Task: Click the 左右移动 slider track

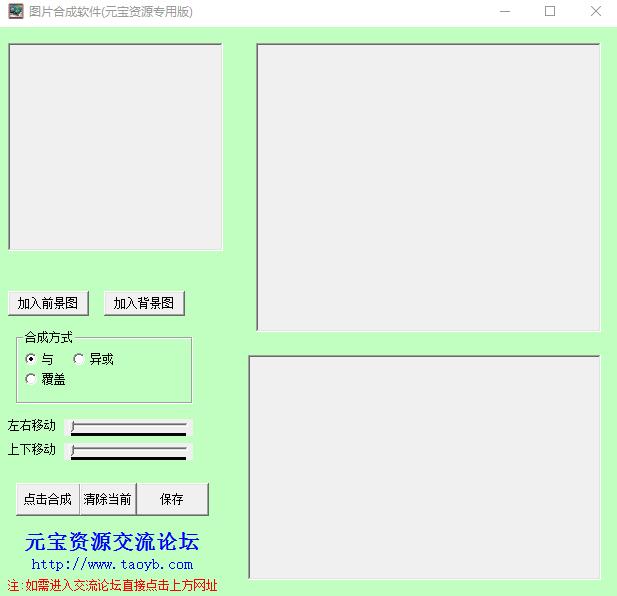Action: coord(129,427)
